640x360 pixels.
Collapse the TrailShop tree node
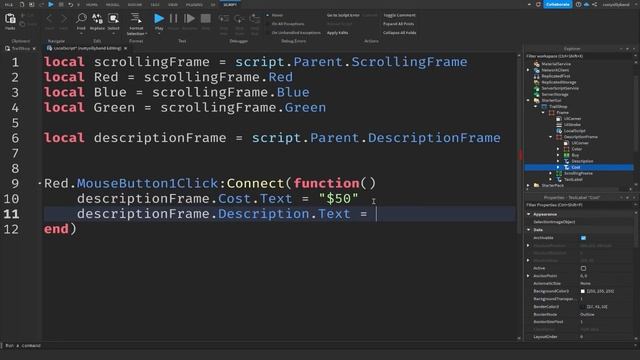[536, 107]
